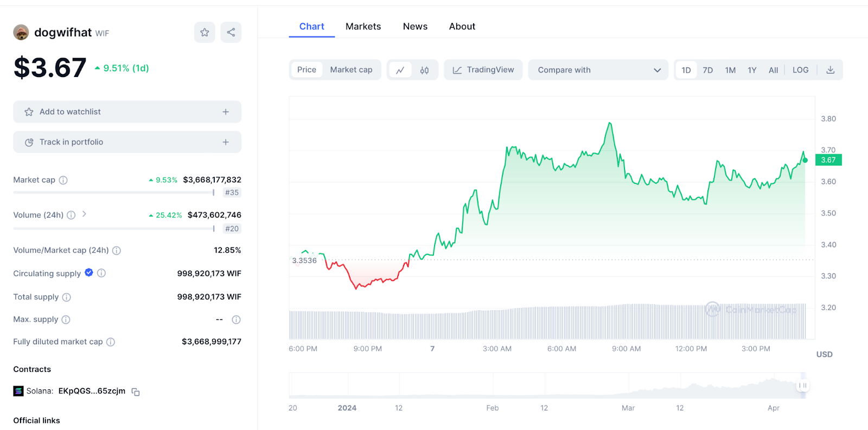This screenshot has width=868, height=430.
Task: Click the pie chart icon in Track in portfolio
Action: click(x=29, y=142)
